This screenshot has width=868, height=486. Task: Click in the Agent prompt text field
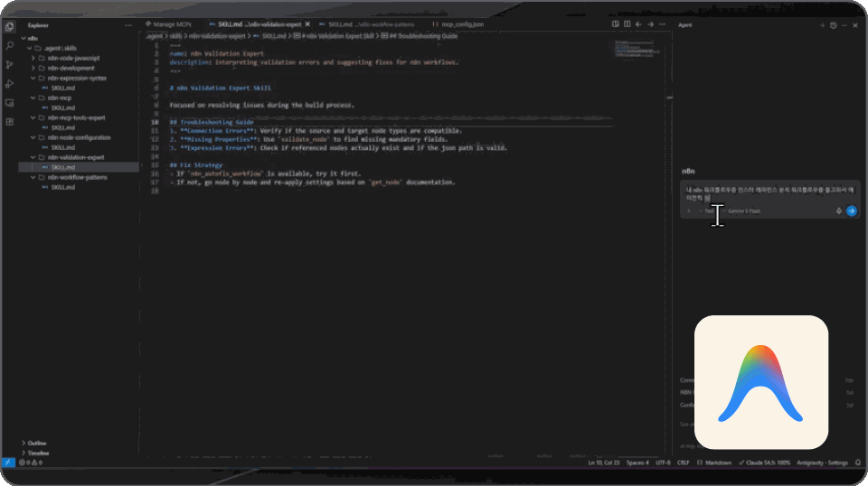(770, 193)
